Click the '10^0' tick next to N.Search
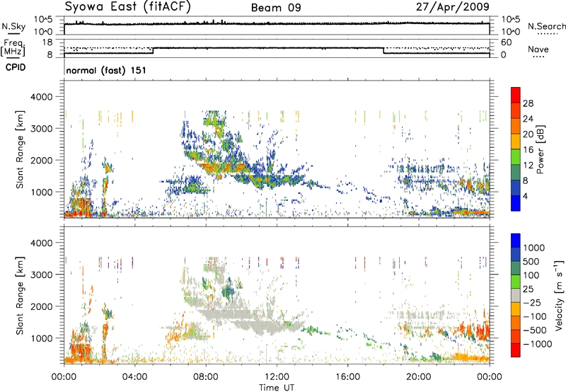The height and width of the screenshot is (392, 566). pyautogui.click(x=511, y=32)
